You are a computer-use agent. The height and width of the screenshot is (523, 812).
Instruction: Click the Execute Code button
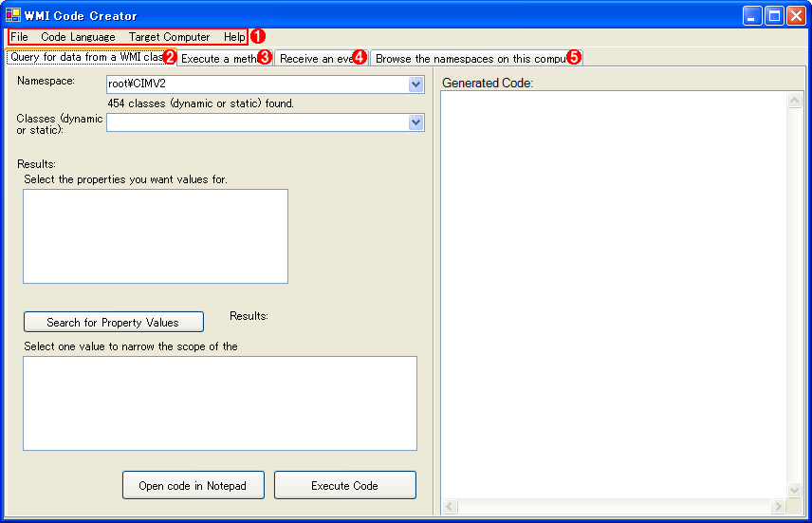(345, 485)
